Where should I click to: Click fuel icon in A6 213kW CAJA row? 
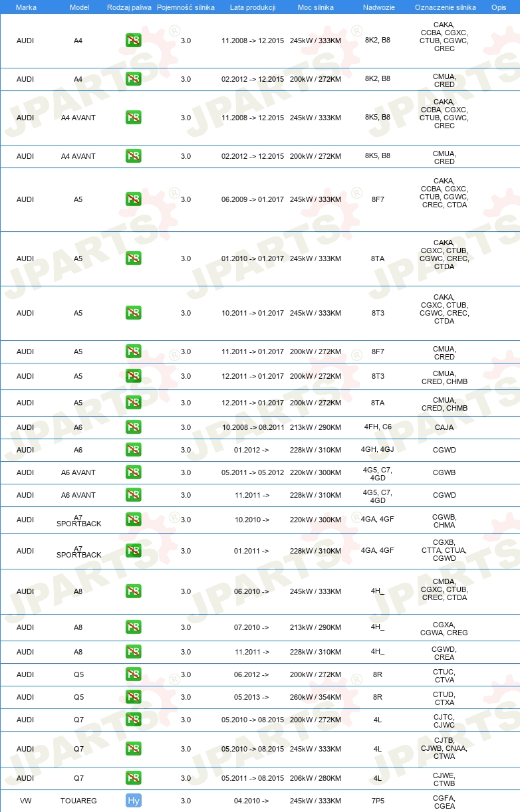133,427
